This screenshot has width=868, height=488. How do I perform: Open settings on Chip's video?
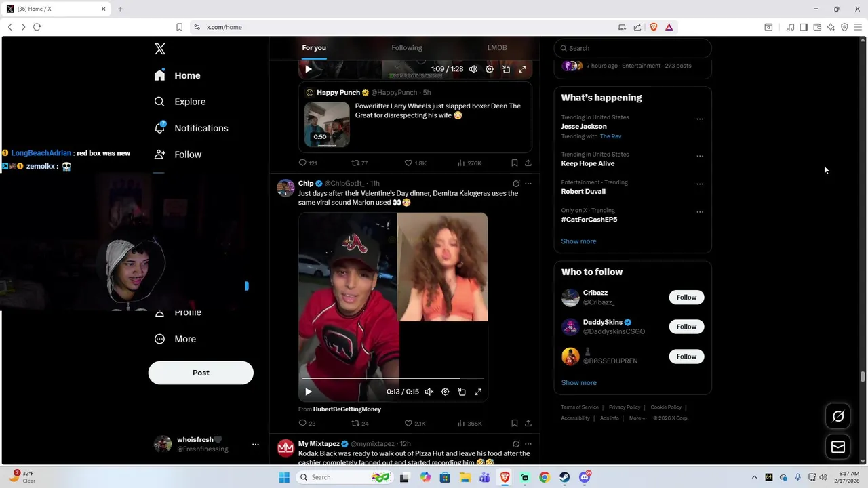(446, 392)
